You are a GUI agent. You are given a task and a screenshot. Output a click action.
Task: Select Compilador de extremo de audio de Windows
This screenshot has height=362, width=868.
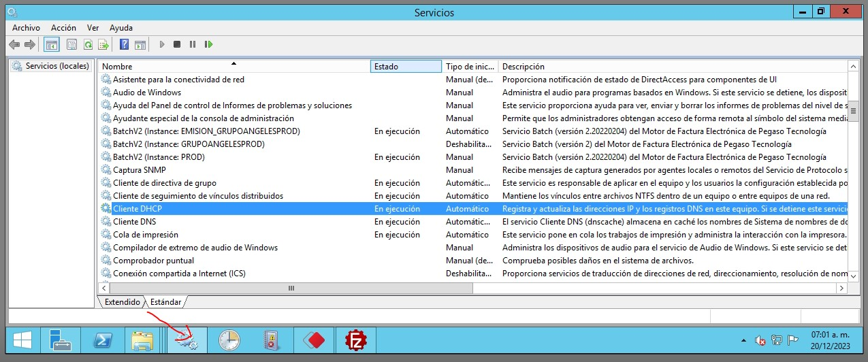[195, 248]
